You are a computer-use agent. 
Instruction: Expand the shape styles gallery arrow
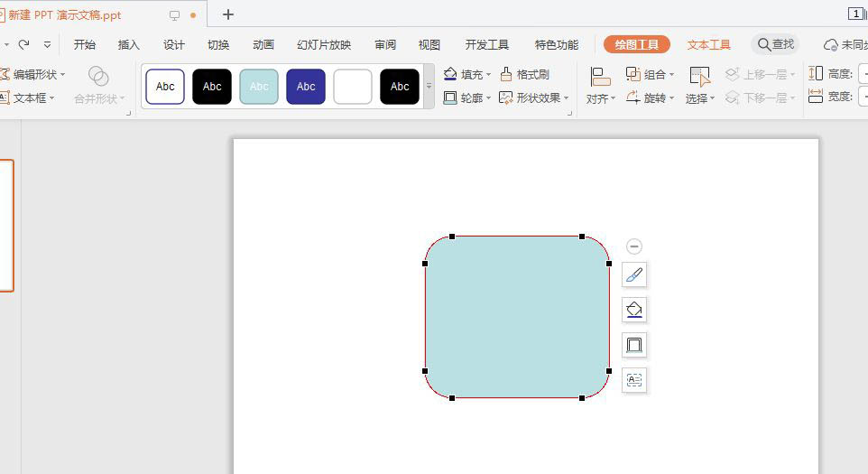pos(429,87)
